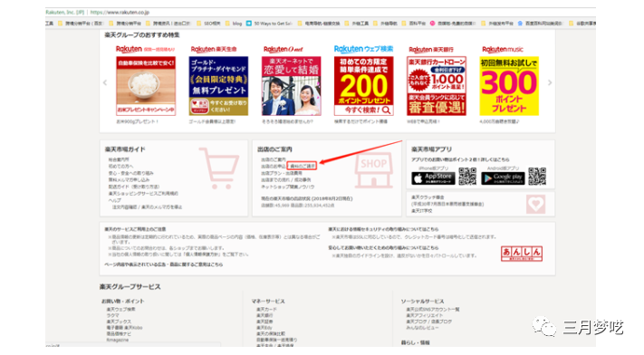Image resolution: width=644 pixels, height=355 pixels.
Task: Click the pink heart charity icon
Action: [x=535, y=204]
